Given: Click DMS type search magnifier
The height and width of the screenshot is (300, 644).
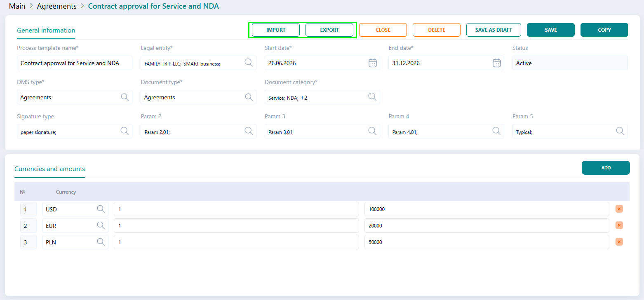Looking at the screenshot, I should (125, 97).
